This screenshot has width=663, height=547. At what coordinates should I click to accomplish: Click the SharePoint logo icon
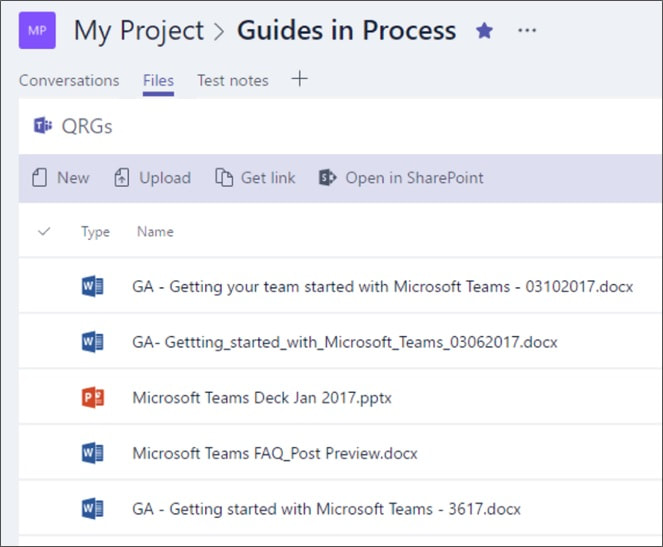[327, 178]
